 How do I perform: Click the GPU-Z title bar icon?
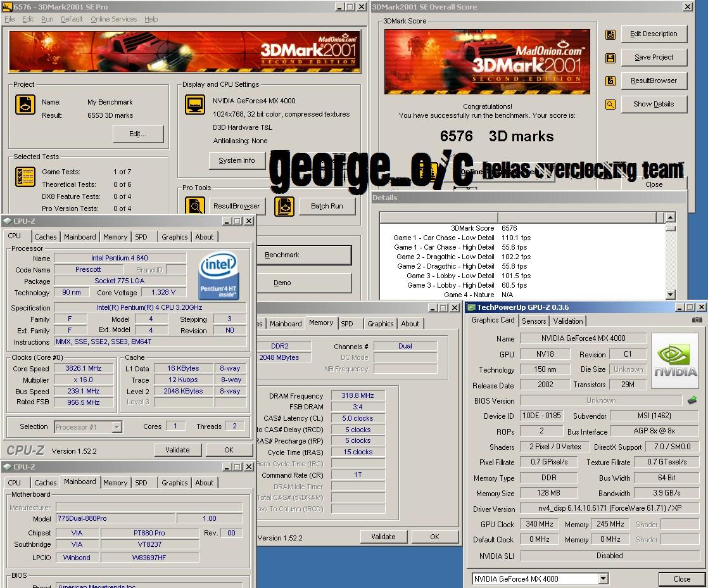[471, 307]
